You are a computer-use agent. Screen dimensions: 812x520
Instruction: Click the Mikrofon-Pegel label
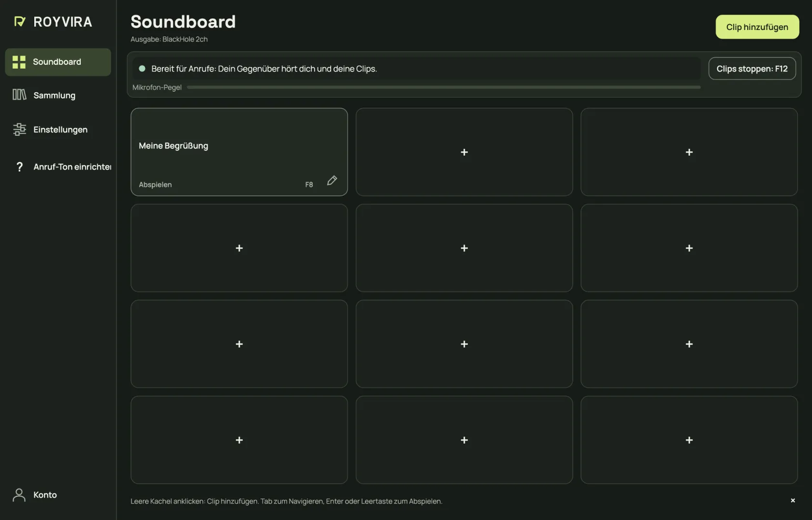tap(157, 87)
